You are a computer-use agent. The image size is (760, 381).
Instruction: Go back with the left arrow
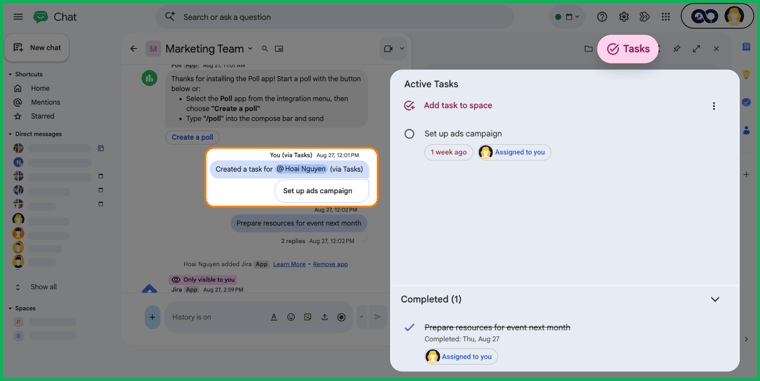pos(134,48)
